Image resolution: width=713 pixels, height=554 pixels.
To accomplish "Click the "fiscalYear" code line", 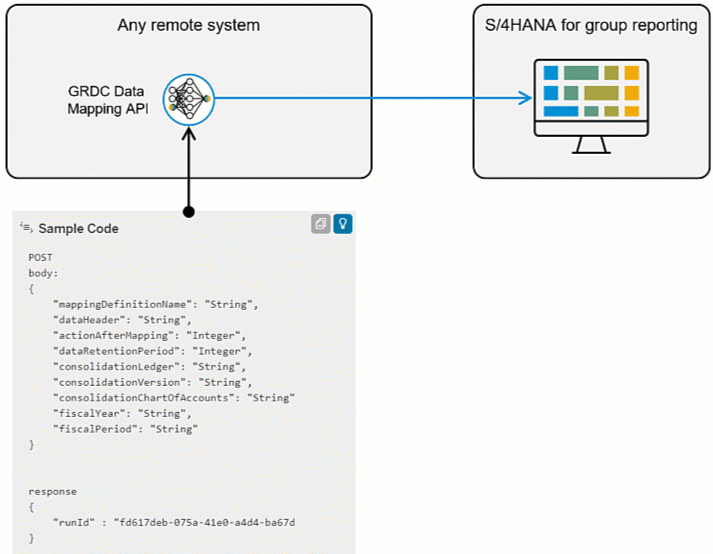I will [x=122, y=413].
